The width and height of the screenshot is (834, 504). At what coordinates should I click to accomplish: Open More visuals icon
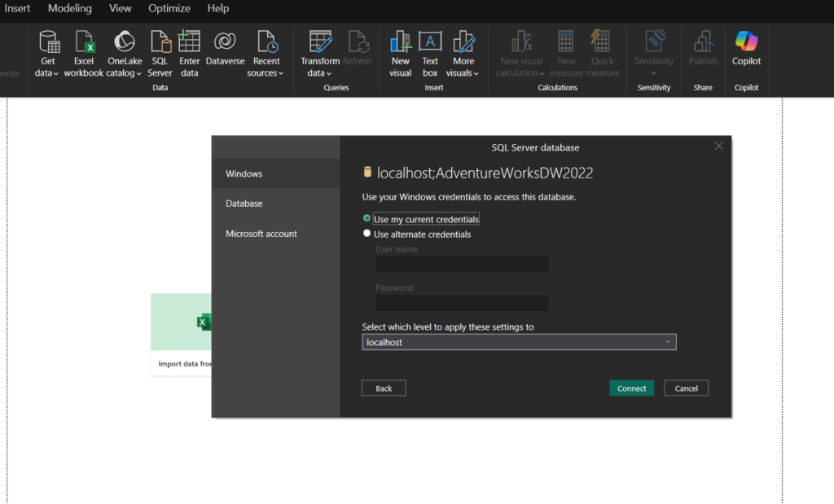463,42
